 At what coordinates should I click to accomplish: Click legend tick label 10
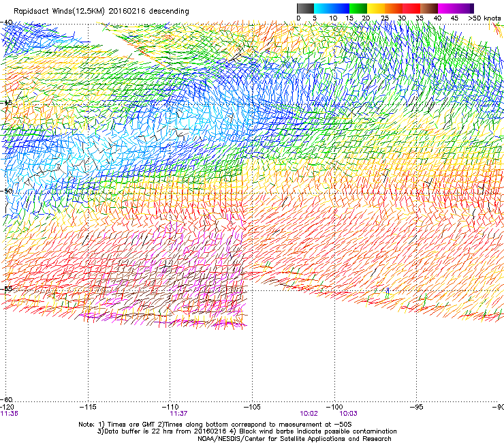(x=333, y=18)
